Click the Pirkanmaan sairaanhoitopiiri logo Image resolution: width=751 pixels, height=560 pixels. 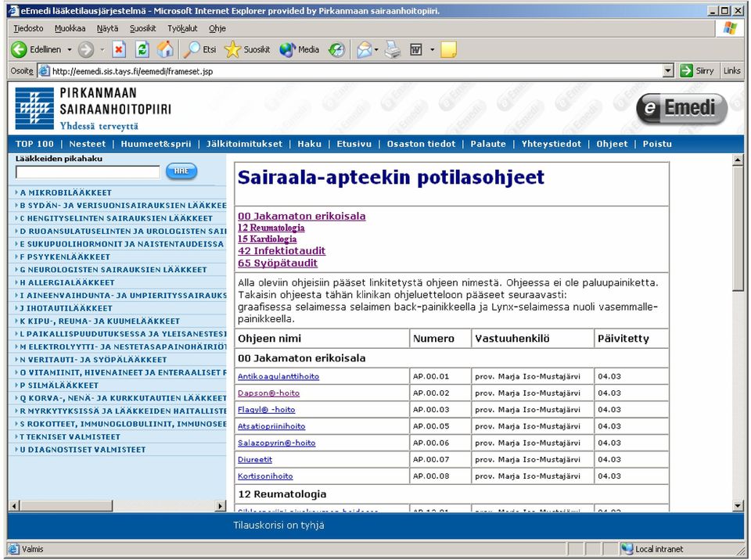pyautogui.click(x=93, y=109)
